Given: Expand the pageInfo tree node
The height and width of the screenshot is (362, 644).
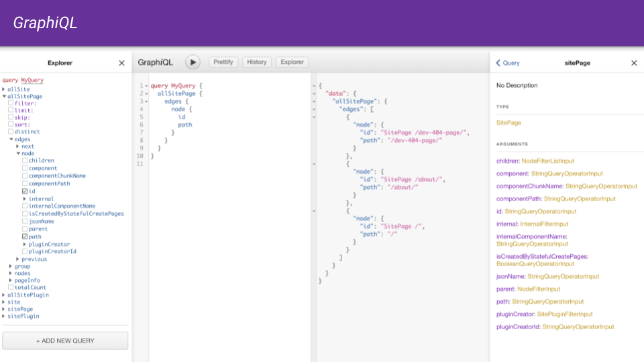Looking at the screenshot, I should point(11,280).
